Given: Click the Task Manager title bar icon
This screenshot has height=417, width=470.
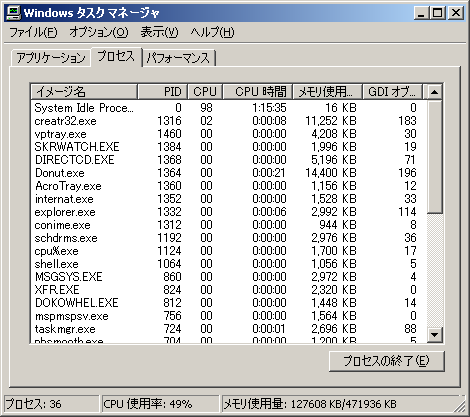Looking at the screenshot, I should (14, 13).
